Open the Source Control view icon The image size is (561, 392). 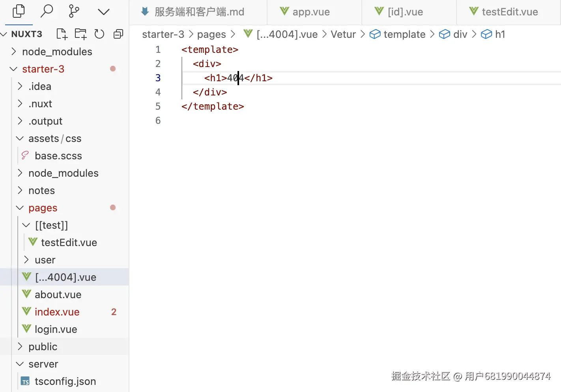74,11
